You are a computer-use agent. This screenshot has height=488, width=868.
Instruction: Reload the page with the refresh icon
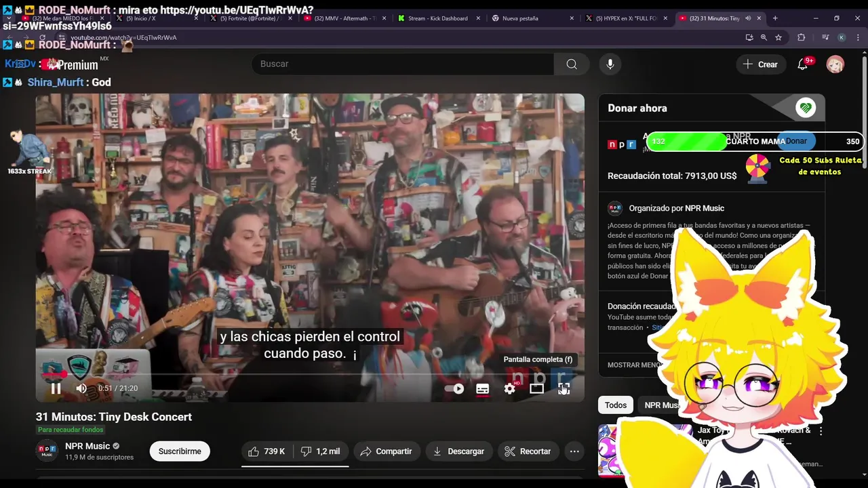point(43,37)
